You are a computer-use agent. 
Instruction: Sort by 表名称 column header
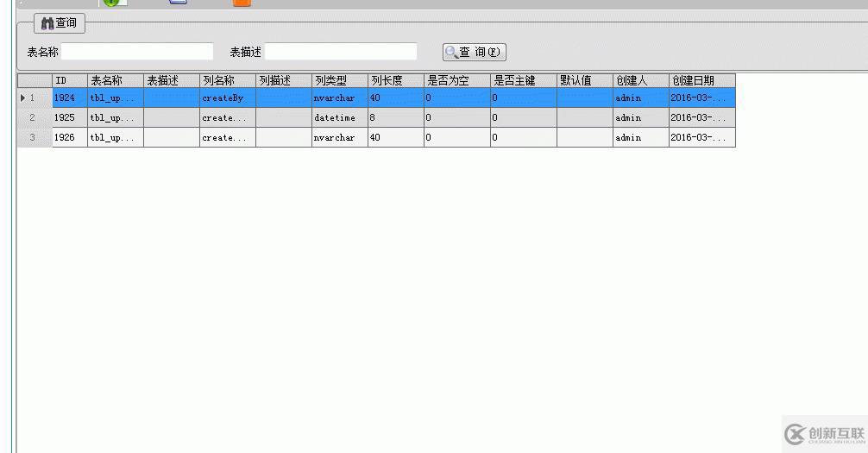pos(115,81)
